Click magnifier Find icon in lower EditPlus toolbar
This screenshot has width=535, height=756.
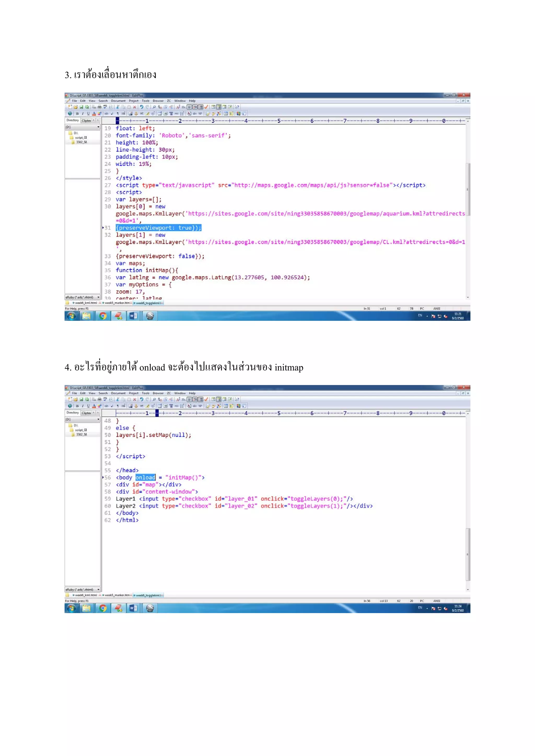154,399
